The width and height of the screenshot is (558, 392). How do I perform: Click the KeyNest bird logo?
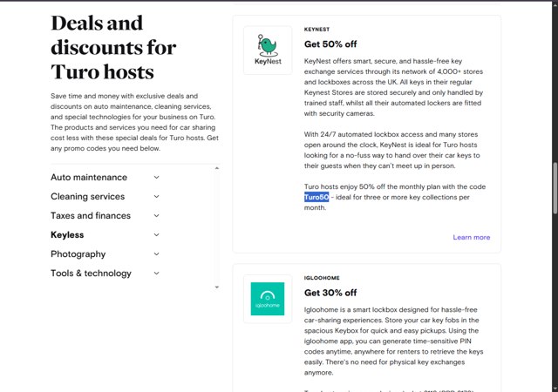[x=268, y=51]
